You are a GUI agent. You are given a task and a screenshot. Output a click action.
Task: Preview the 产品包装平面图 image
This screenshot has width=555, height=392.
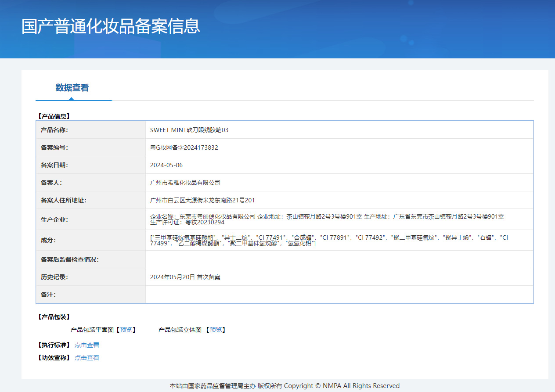126,330
